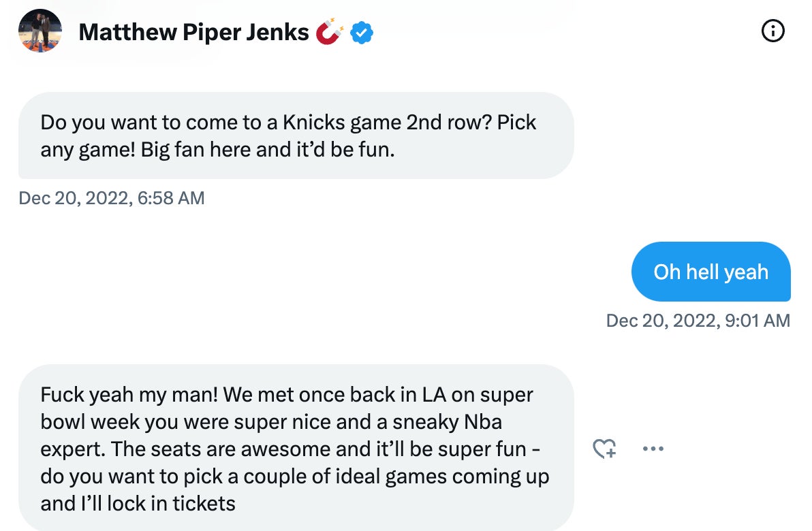The width and height of the screenshot is (812, 531).
Task: Select the Knicks game invitation message bubble
Action: pyautogui.click(x=296, y=135)
